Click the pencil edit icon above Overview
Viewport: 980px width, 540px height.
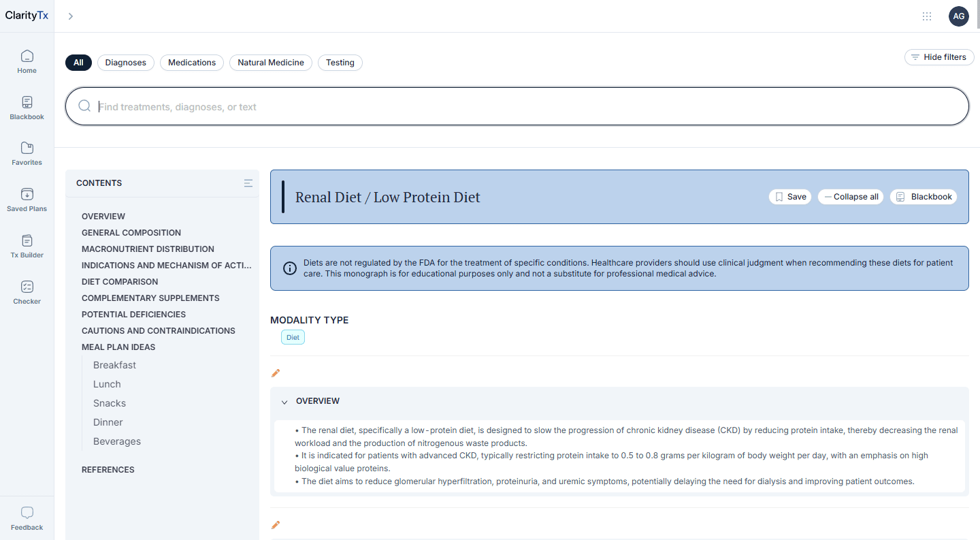click(276, 373)
